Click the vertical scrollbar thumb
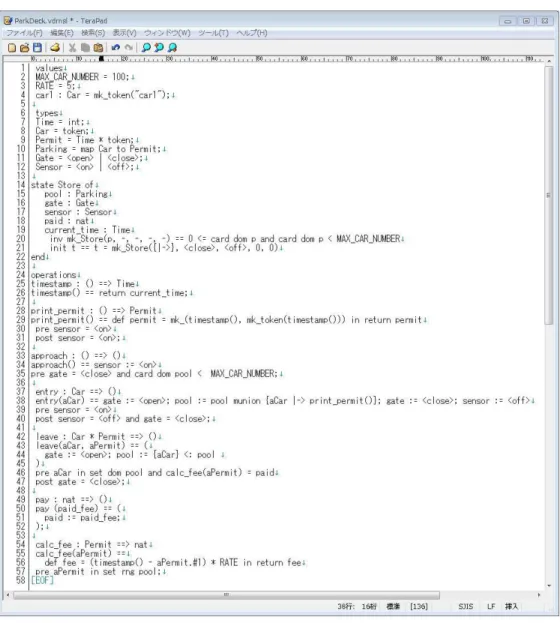Screen dimensions: 560x623 tap(548, 195)
